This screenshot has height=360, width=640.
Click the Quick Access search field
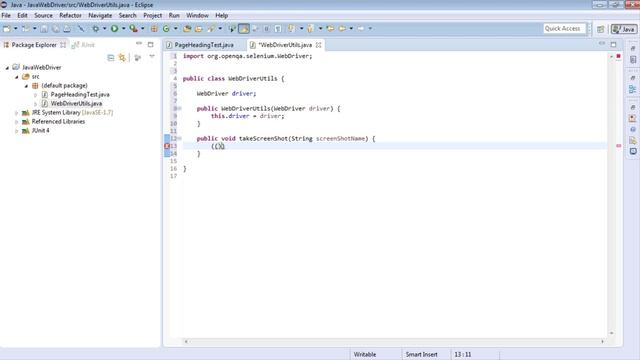point(564,29)
